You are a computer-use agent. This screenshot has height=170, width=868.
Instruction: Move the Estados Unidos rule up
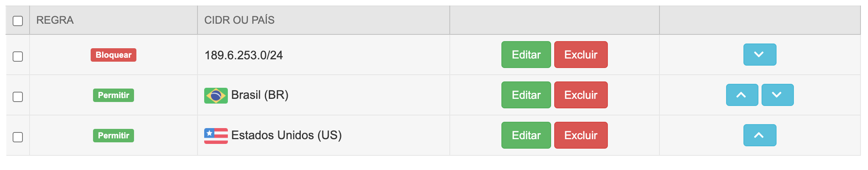coord(760,135)
